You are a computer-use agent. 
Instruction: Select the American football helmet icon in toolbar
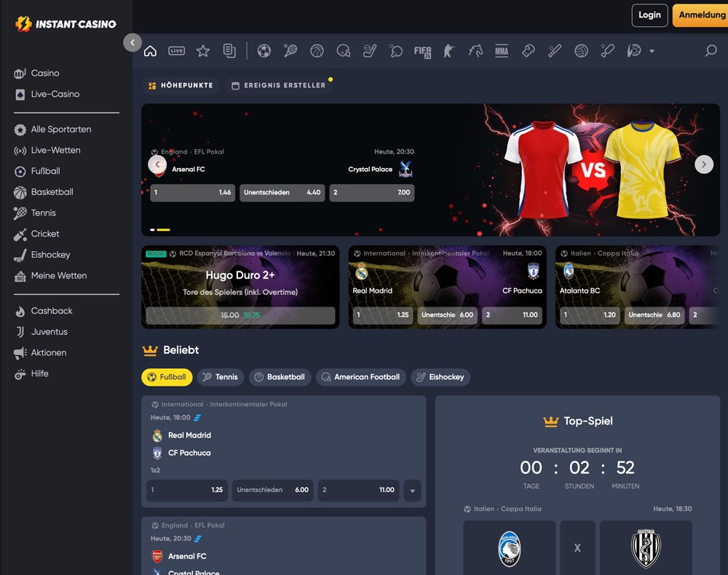[344, 50]
